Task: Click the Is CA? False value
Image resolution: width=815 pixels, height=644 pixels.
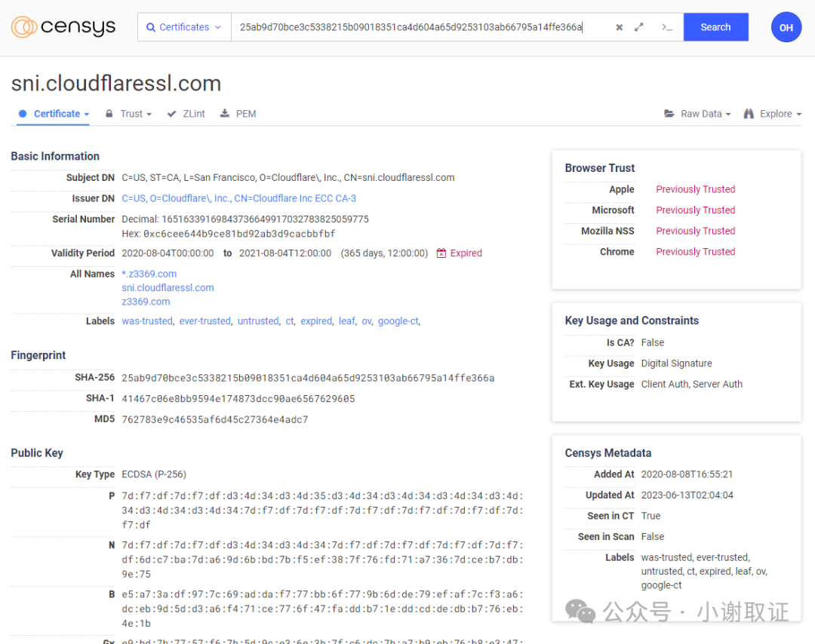Action: tap(652, 343)
